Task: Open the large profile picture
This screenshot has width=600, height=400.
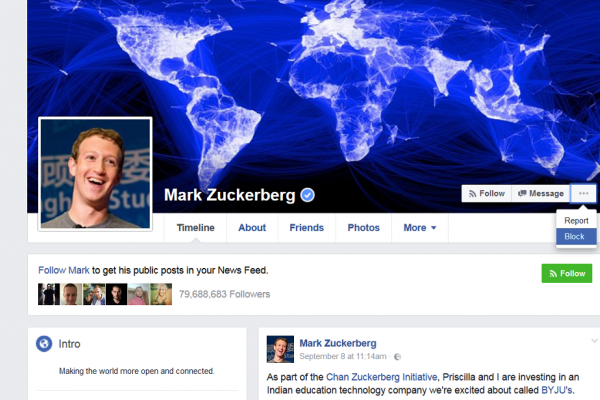Action: (95, 174)
